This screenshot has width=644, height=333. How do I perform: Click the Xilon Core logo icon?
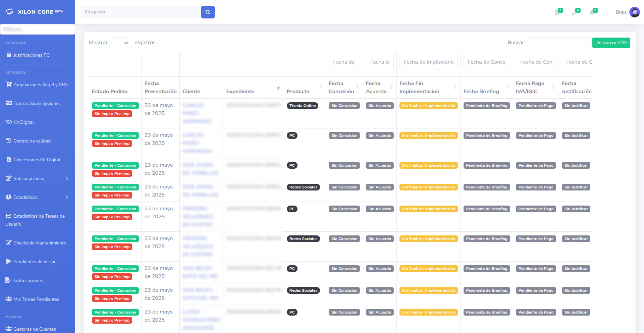point(10,12)
